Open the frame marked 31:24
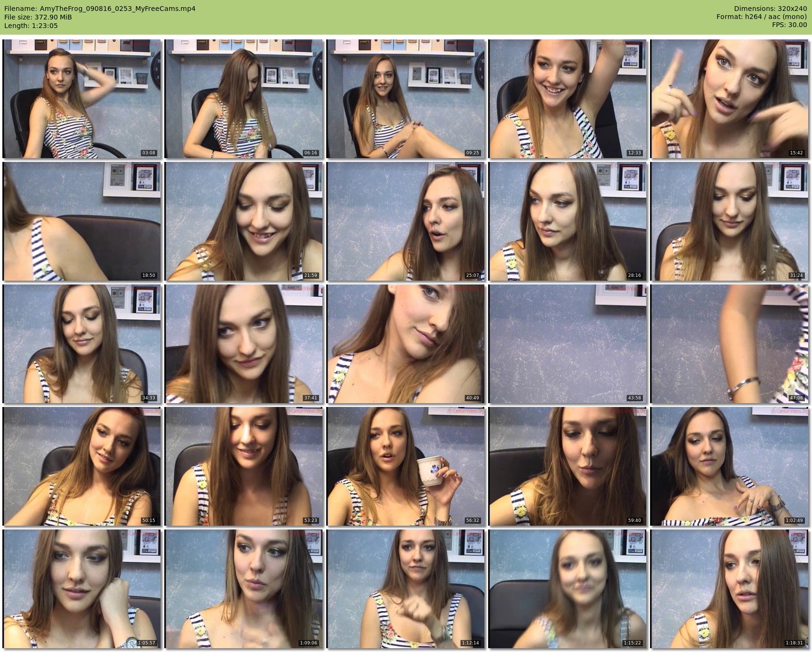This screenshot has height=652, width=812. pyautogui.click(x=729, y=221)
